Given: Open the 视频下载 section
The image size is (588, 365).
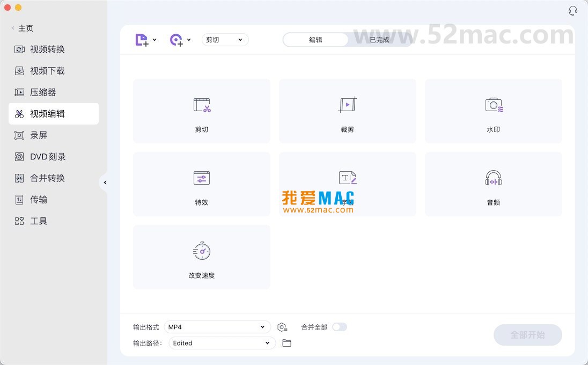Looking at the screenshot, I should 53,70.
